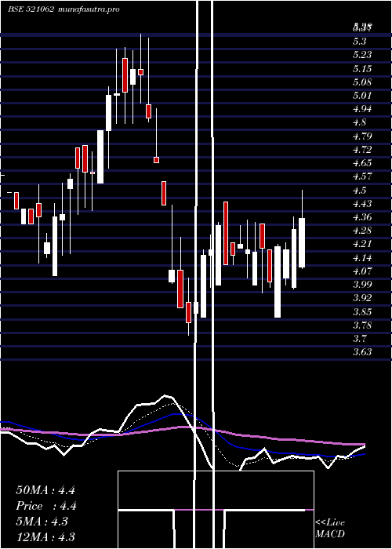The height and width of the screenshot is (549, 392).
Task: Click the BSE 521062 ticker label
Action: pos(31,9)
